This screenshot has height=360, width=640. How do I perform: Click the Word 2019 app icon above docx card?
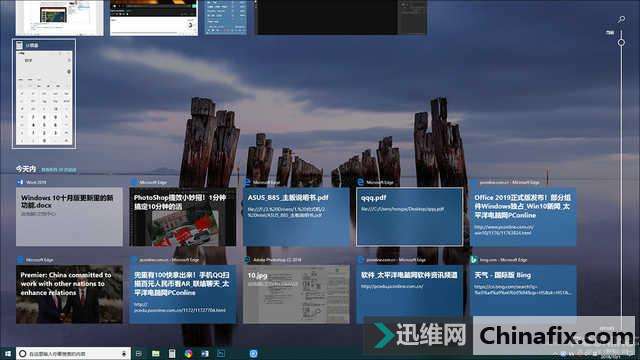[x=20, y=182]
